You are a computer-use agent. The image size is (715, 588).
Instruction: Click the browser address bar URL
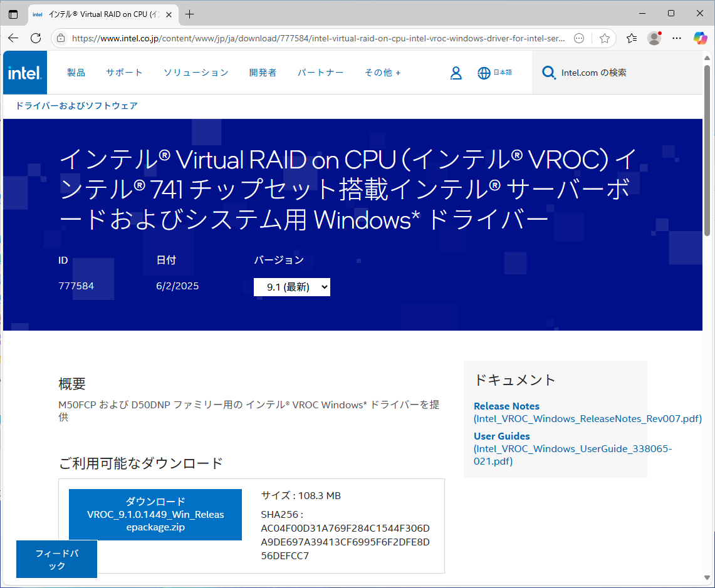313,38
